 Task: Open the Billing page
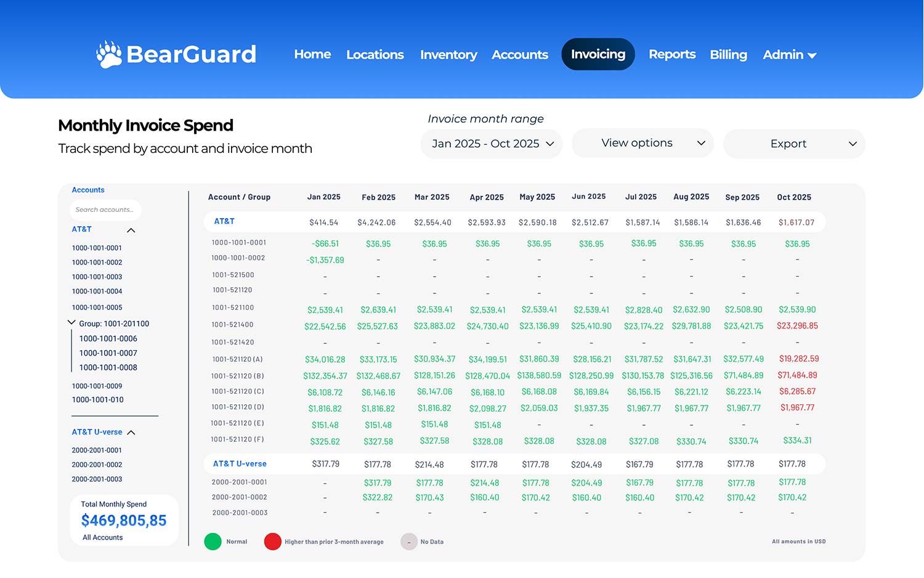click(728, 55)
